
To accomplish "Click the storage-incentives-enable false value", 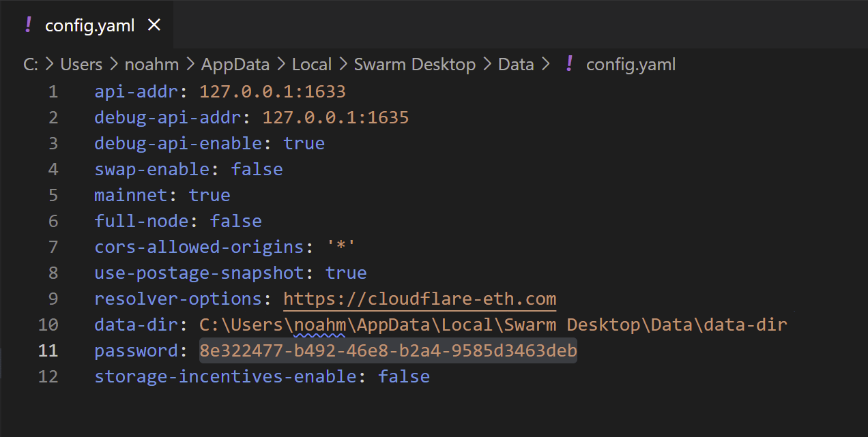I will click(x=404, y=377).
